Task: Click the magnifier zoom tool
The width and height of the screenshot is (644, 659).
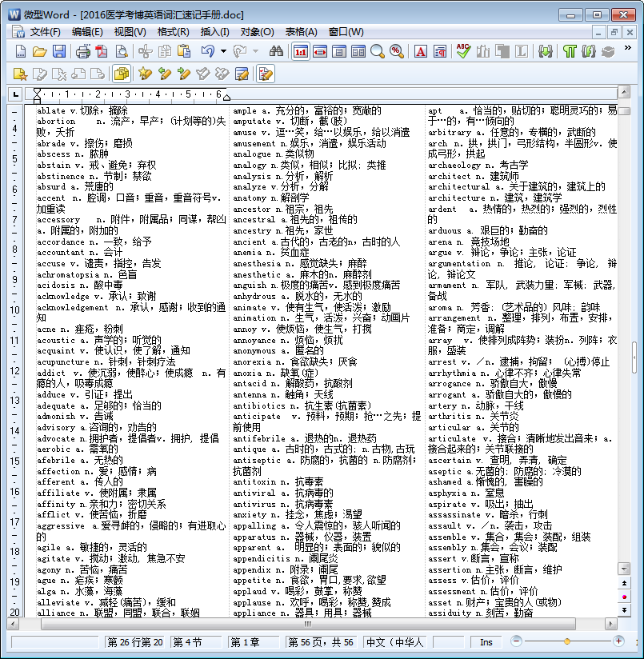Action: (378, 51)
